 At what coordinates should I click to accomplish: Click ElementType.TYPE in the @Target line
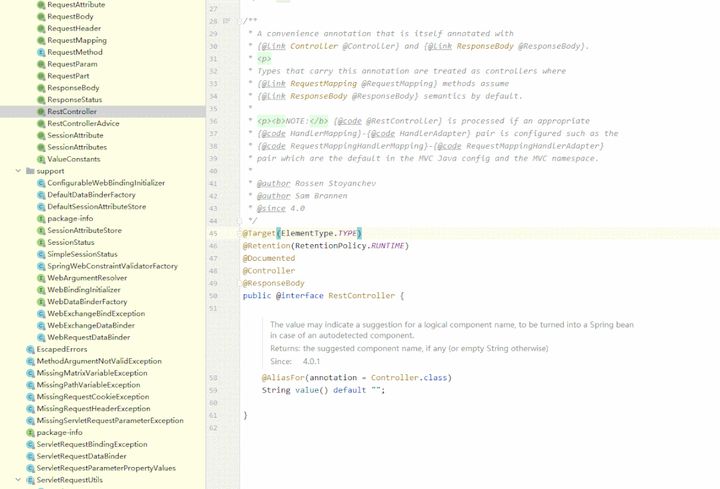click(x=319, y=233)
